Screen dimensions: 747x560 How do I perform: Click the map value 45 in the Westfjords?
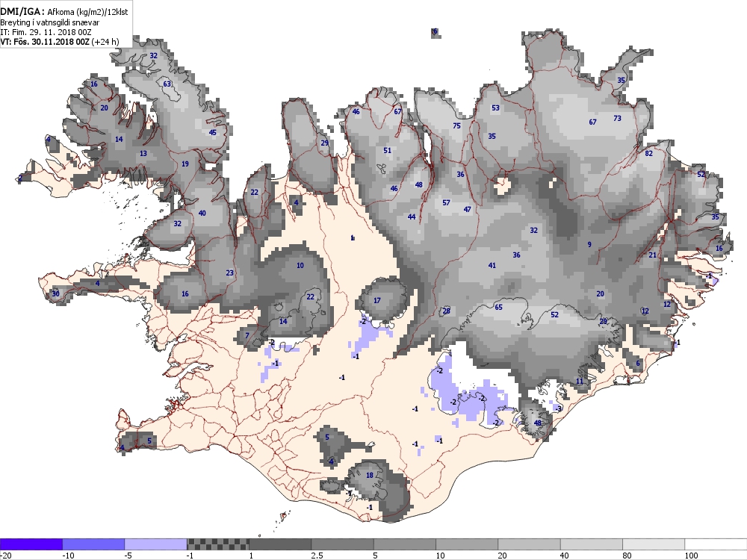[x=213, y=132]
